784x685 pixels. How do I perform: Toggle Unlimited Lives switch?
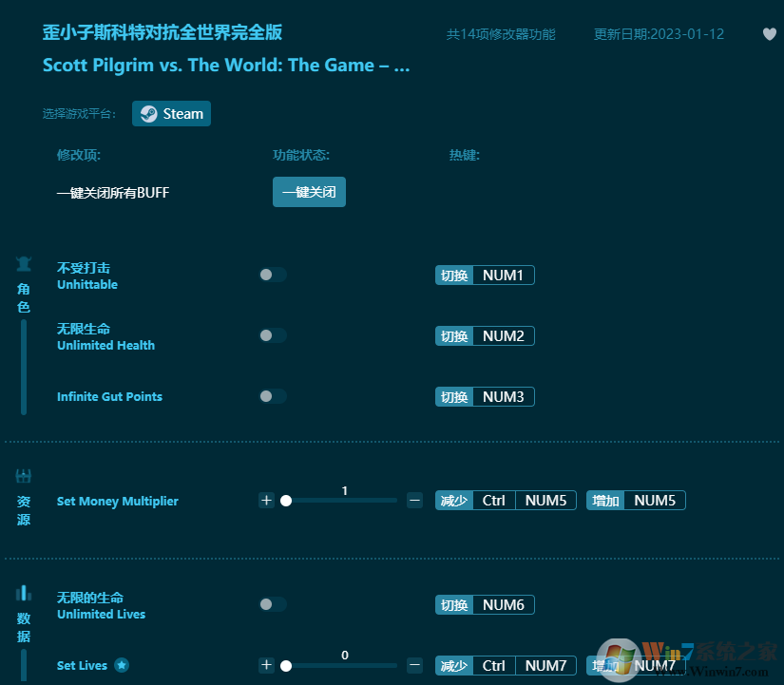[273, 604]
